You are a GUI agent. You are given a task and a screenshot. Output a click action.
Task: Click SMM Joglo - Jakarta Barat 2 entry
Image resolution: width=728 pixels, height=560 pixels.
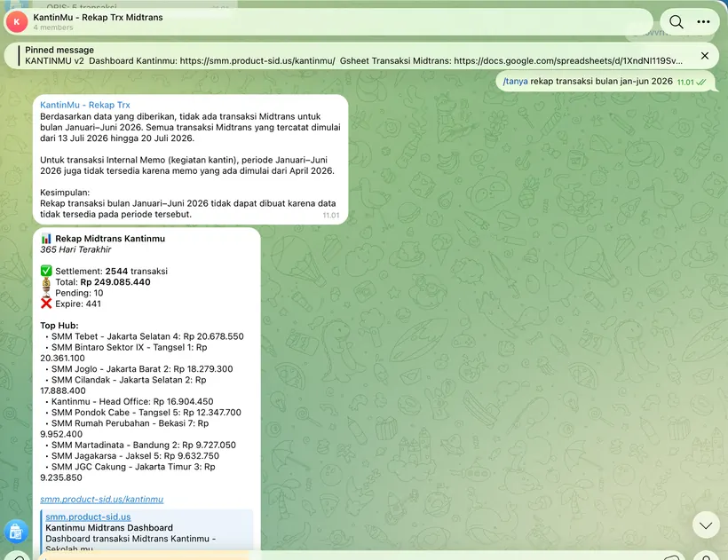(x=139, y=369)
